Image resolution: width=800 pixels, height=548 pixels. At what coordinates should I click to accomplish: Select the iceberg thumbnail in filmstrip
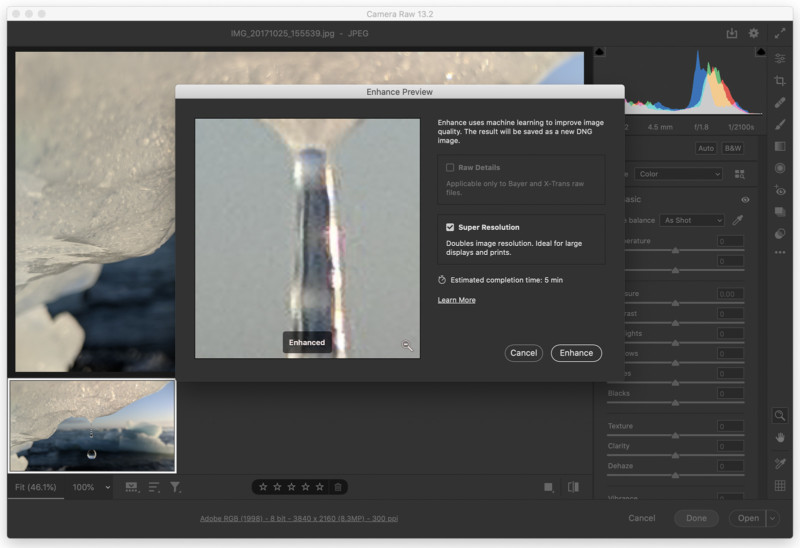point(92,426)
